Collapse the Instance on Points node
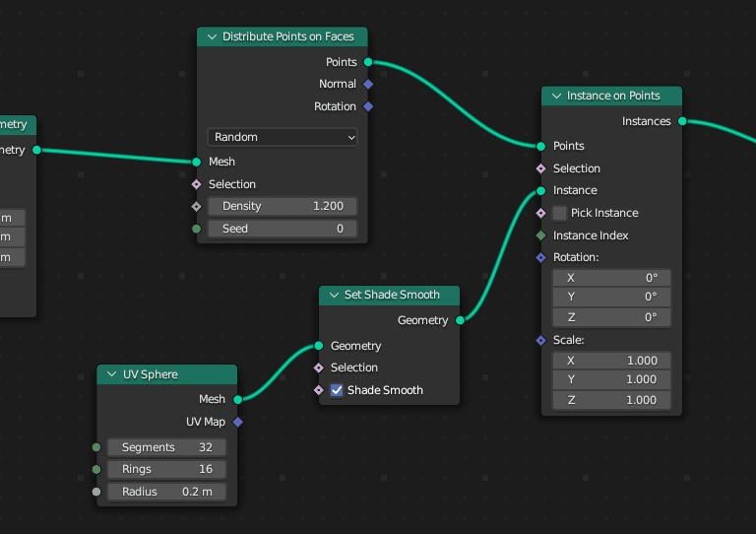Screen dimensions: 756x534 (556, 97)
